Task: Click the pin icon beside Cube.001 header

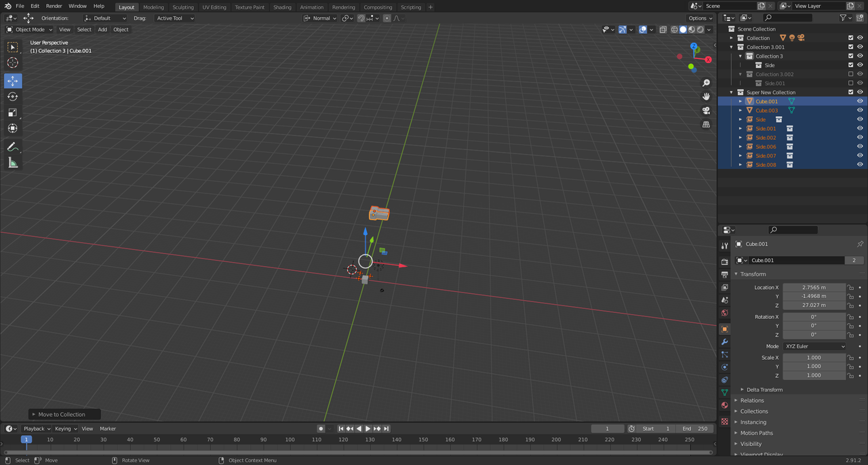Action: click(860, 244)
